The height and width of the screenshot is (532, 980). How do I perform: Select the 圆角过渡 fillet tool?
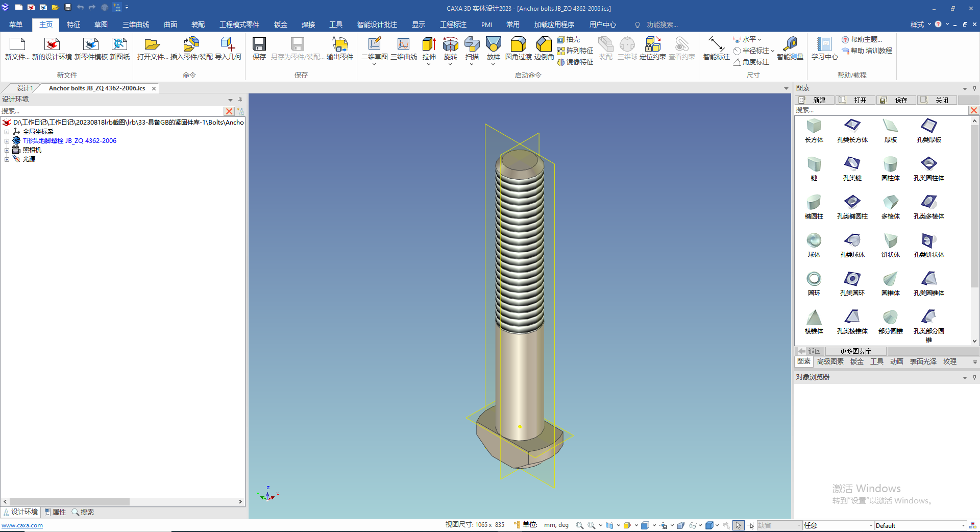518,45
